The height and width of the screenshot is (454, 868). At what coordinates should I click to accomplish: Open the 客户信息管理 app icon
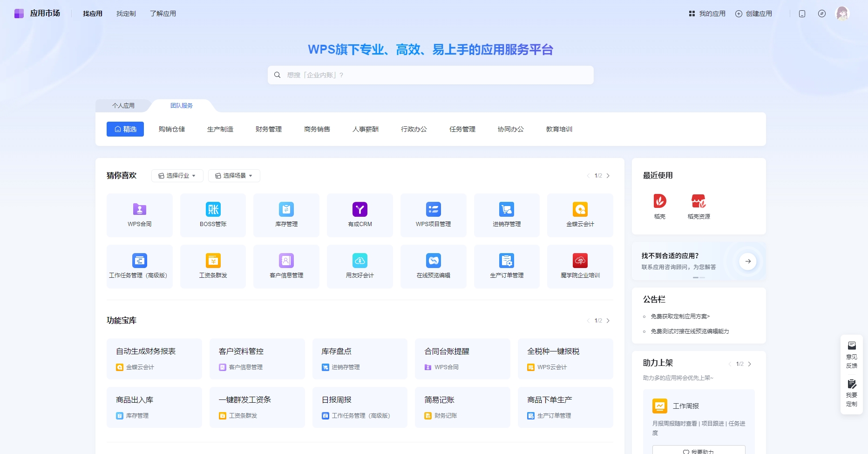coord(286,261)
